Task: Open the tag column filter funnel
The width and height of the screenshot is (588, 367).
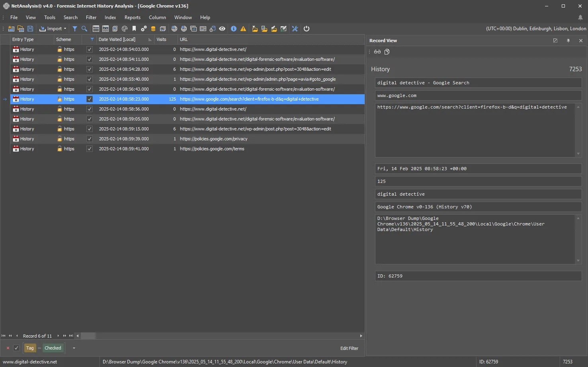Action: pos(92,39)
